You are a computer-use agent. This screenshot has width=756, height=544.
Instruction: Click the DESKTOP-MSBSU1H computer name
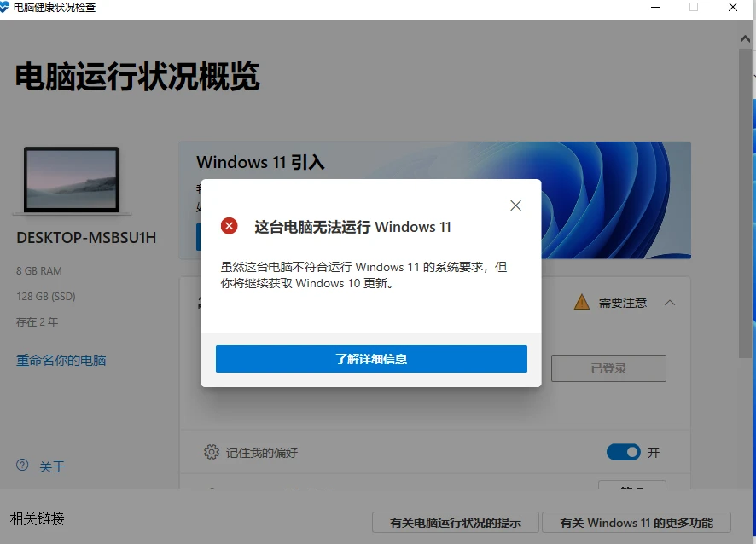[x=86, y=238]
